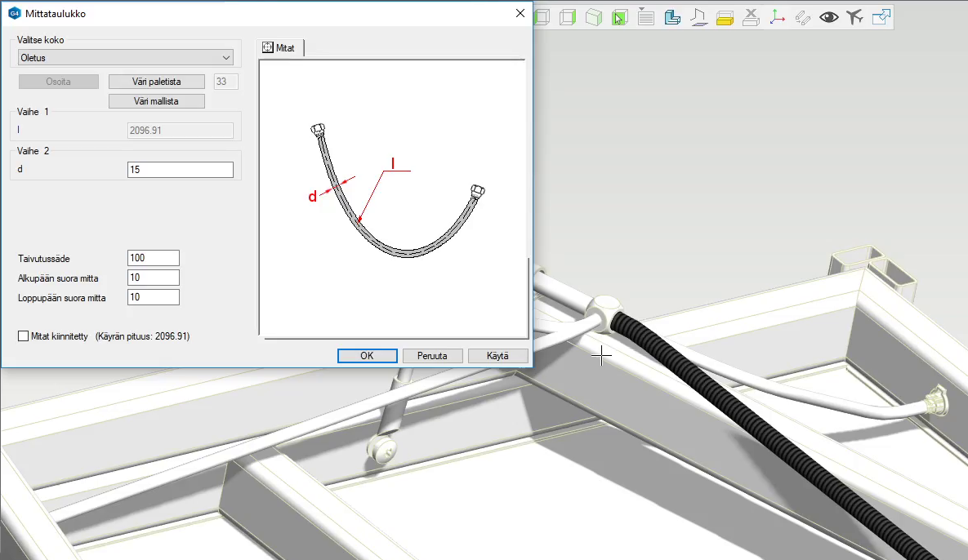Click the airplane fly-through icon
This screenshot has width=968, height=560.
point(854,16)
